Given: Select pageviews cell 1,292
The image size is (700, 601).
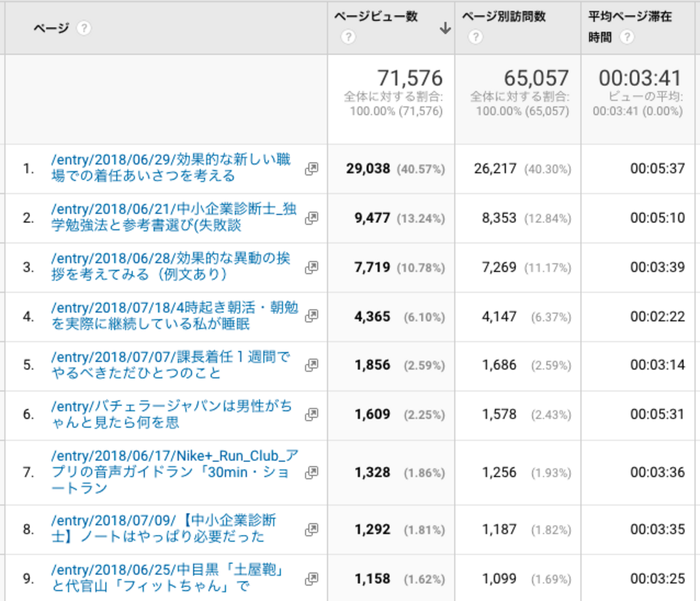Looking at the screenshot, I should 372,529.
